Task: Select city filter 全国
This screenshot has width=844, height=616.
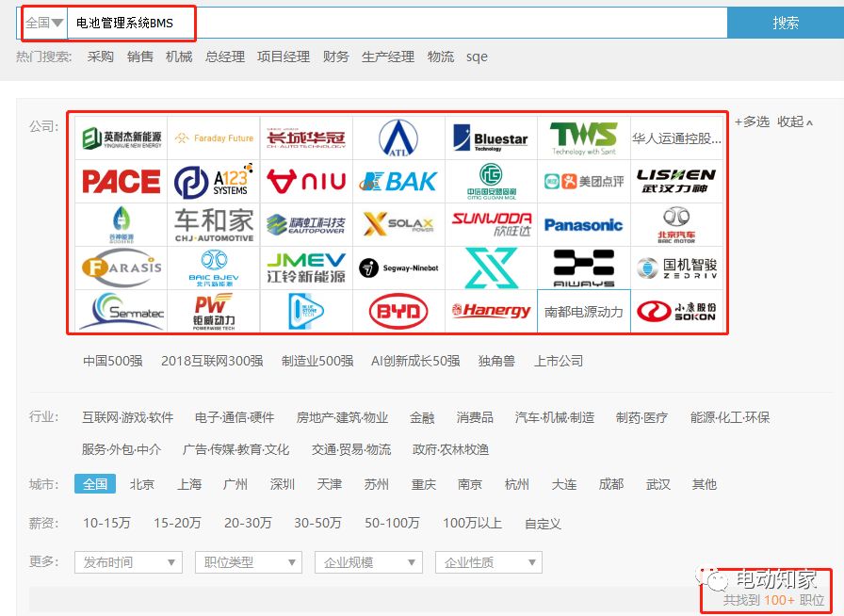Action: click(x=95, y=484)
